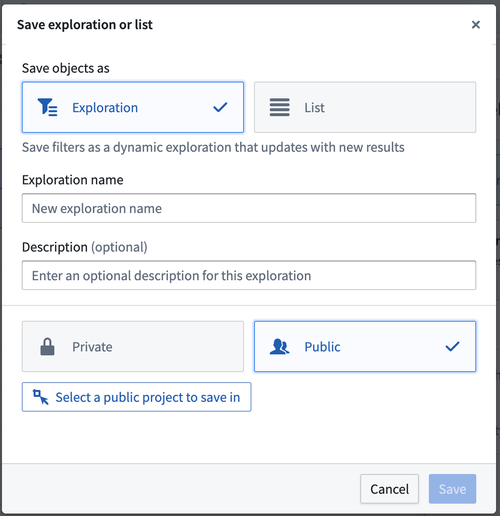Select a public project to save in
The height and width of the screenshot is (516, 500).
tap(137, 397)
